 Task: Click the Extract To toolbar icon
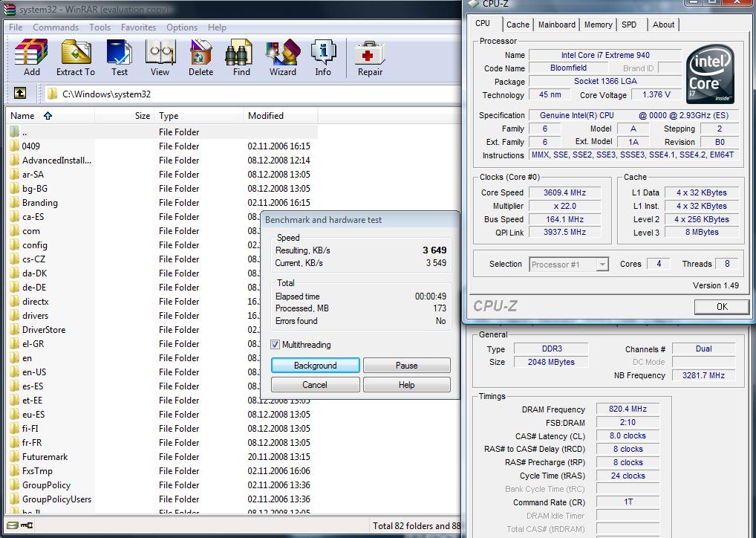[76, 53]
